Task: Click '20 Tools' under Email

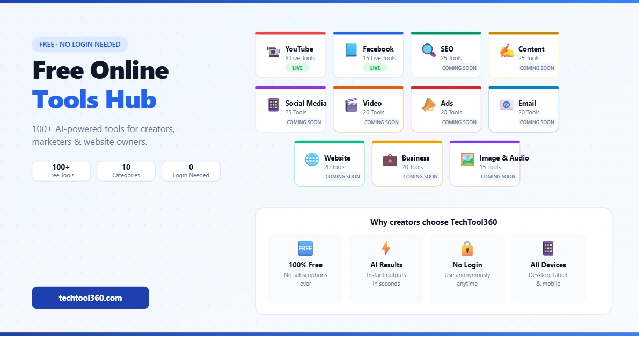Action: click(529, 112)
